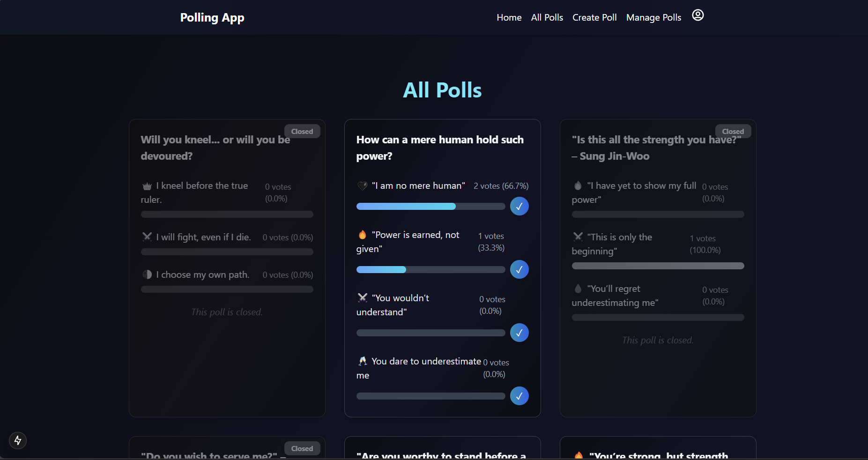Click Closed badge on Sung Jin-Woo poll
Image resolution: width=868 pixels, height=460 pixels.
[x=733, y=131]
